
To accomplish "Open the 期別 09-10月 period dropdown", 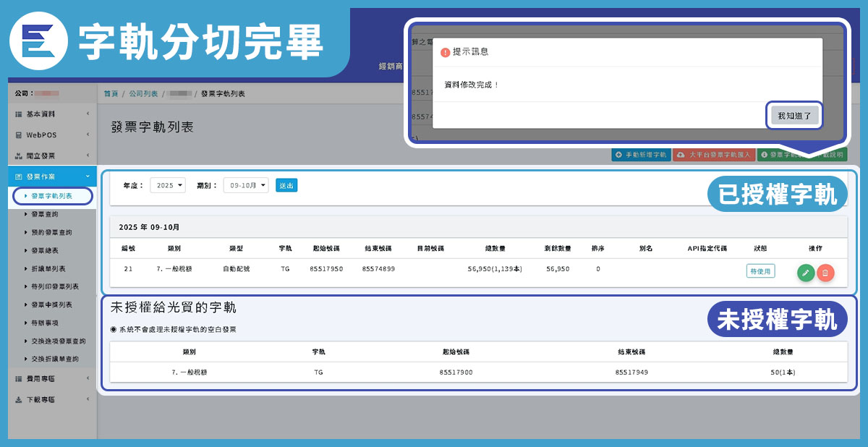I will pyautogui.click(x=246, y=186).
